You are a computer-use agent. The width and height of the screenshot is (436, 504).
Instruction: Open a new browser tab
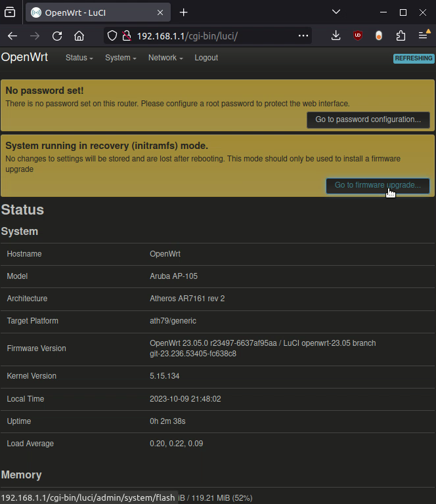pos(184,12)
